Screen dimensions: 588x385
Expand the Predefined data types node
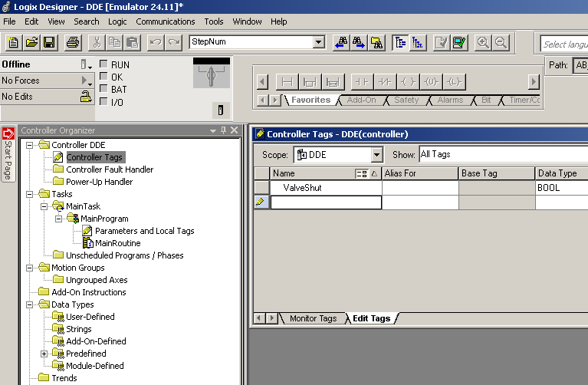(x=44, y=354)
